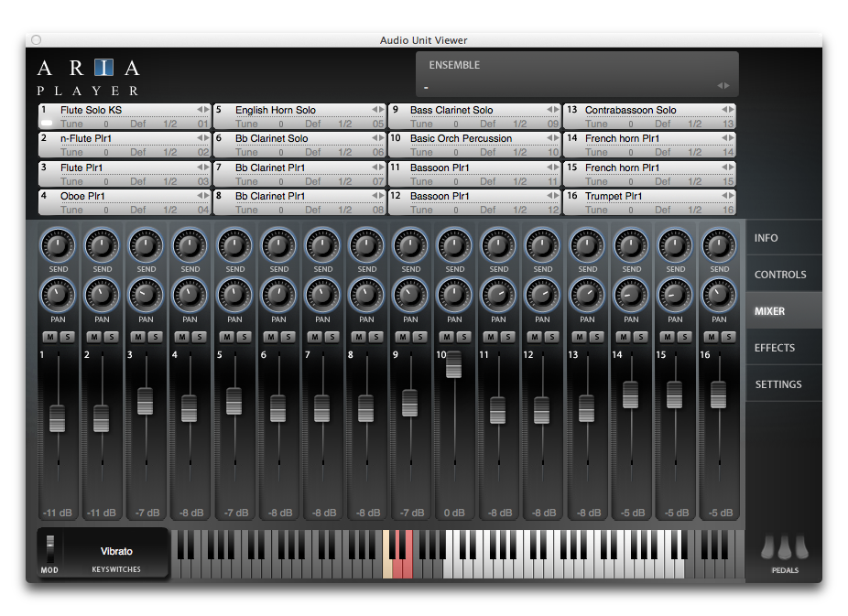This screenshot has height=616, width=848.
Task: Go to the SETTINGS tab
Action: point(784,384)
